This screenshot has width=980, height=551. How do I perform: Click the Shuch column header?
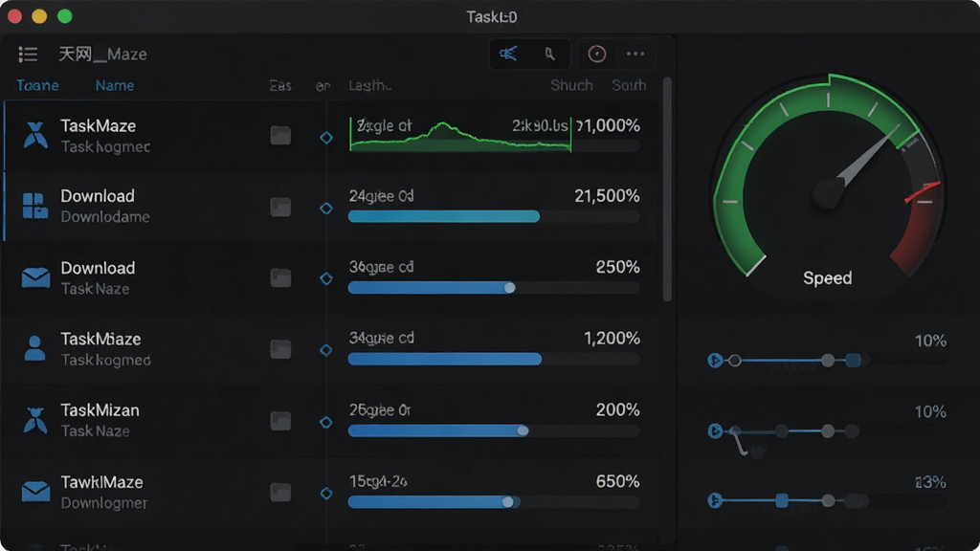coord(571,85)
